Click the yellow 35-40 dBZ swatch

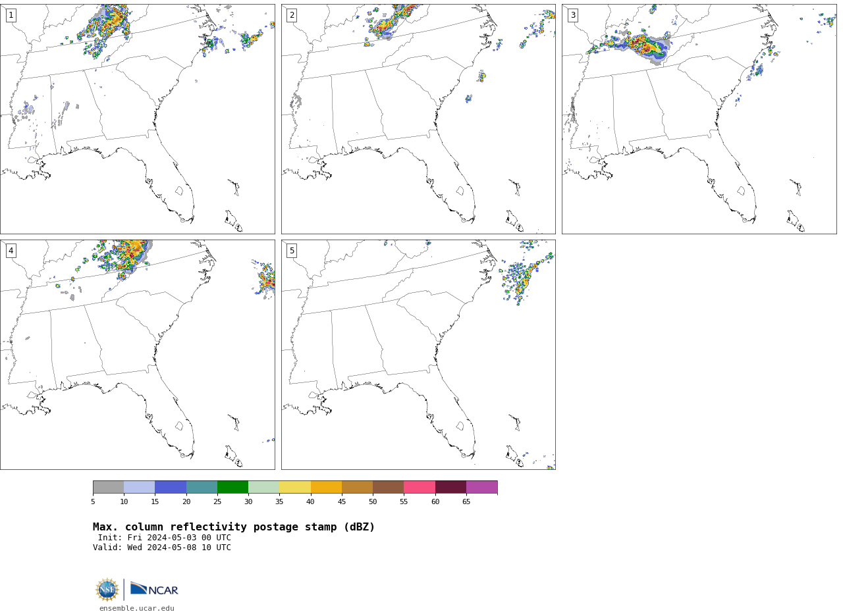[295, 487]
